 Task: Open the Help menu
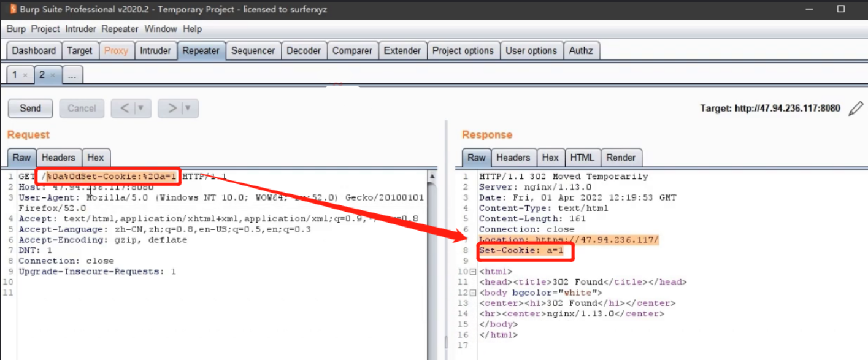click(192, 29)
